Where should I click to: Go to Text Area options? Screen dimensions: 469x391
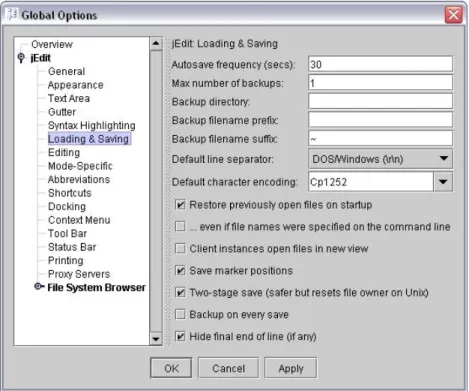point(69,98)
